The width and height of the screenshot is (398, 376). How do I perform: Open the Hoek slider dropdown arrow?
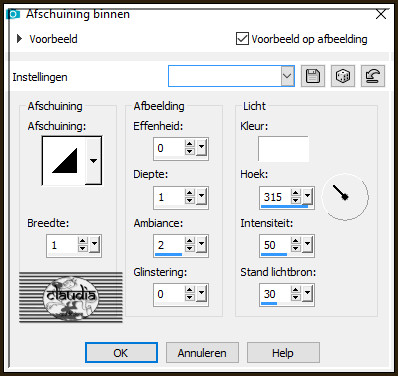[307, 197]
